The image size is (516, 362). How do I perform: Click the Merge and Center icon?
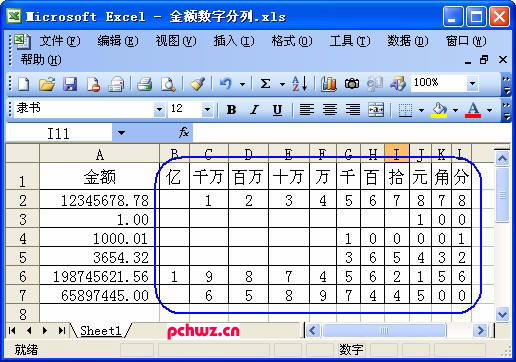click(376, 109)
